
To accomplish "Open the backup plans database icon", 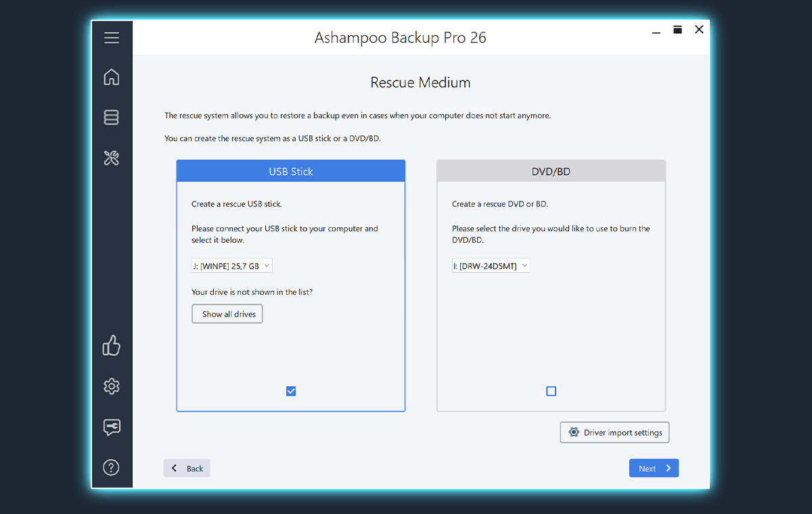I will click(112, 118).
